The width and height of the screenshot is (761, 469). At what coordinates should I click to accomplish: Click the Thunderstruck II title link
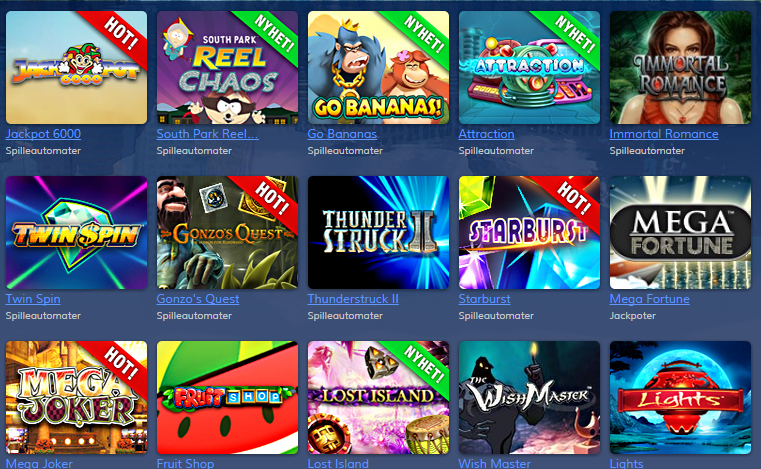(x=353, y=299)
